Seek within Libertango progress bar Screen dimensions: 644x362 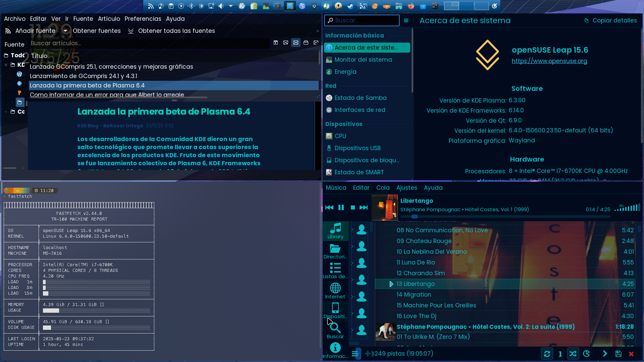click(x=505, y=217)
